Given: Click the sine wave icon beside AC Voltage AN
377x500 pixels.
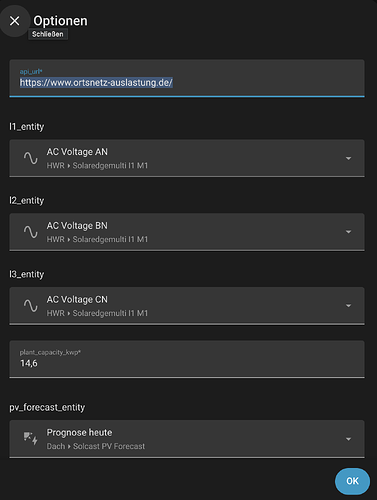Looking at the screenshot, I should click(x=31, y=158).
